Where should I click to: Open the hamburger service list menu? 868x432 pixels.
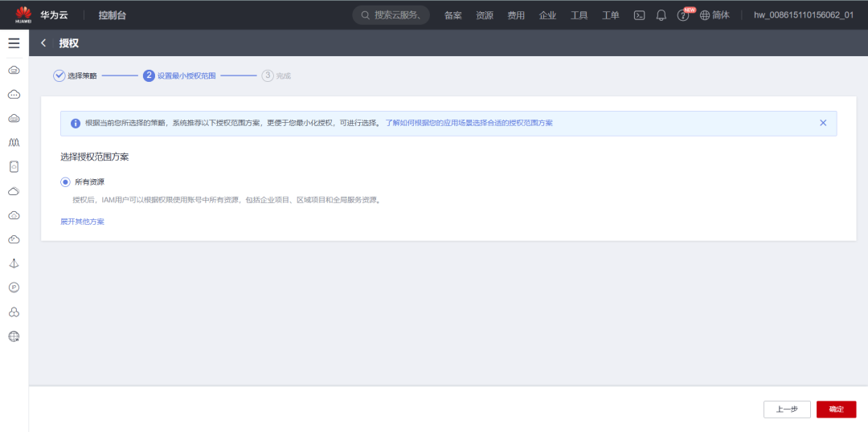[x=14, y=43]
